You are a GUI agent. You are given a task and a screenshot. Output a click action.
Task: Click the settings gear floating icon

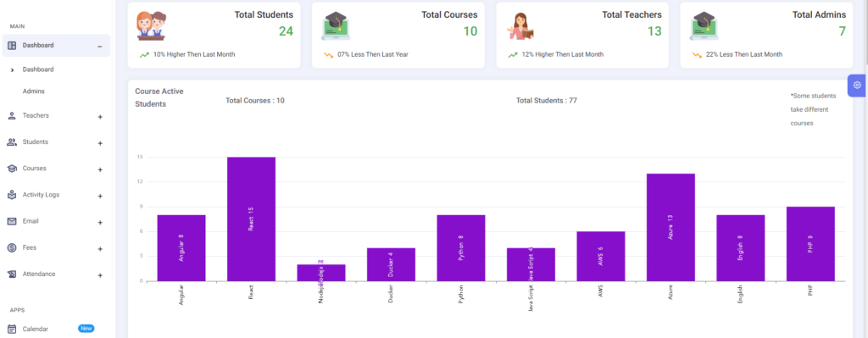[857, 86]
